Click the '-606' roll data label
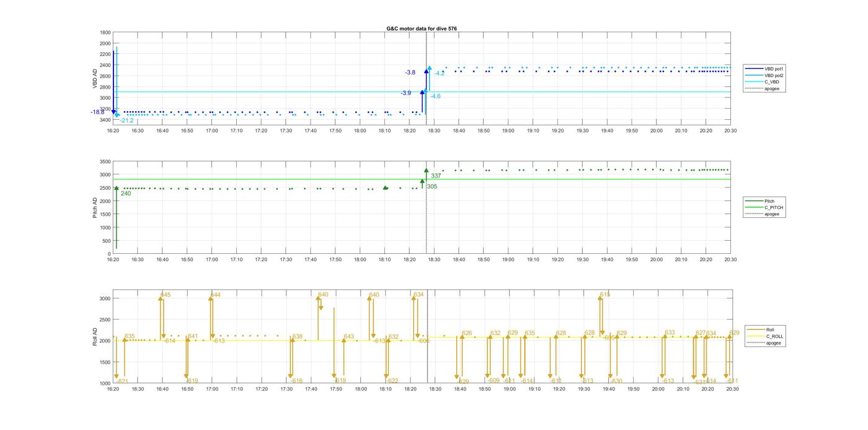 point(423,341)
